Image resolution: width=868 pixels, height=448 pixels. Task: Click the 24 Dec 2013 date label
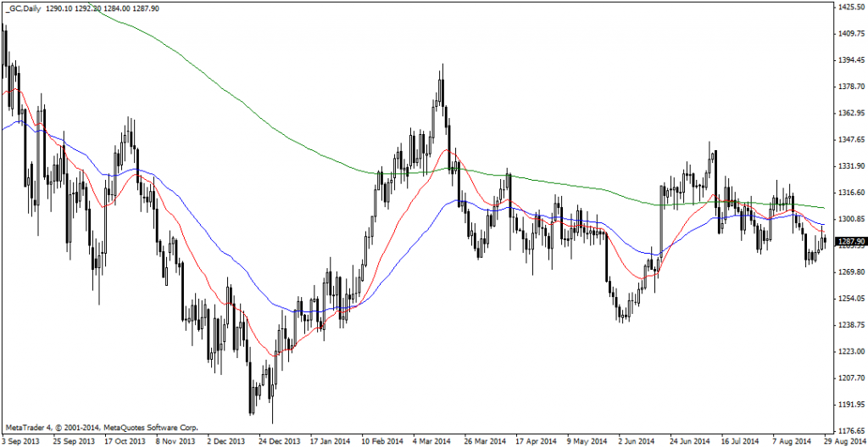coord(279,442)
